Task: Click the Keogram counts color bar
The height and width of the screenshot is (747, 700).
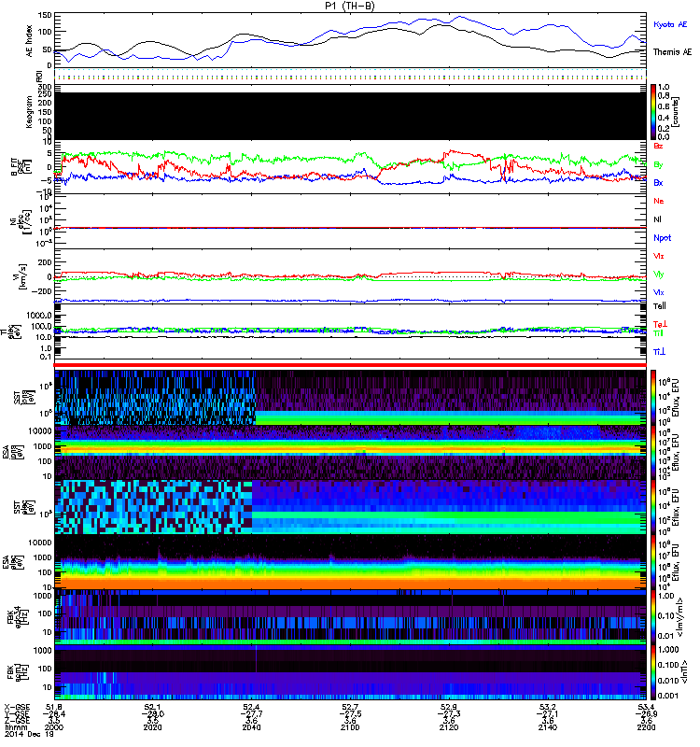Action: pos(653,112)
